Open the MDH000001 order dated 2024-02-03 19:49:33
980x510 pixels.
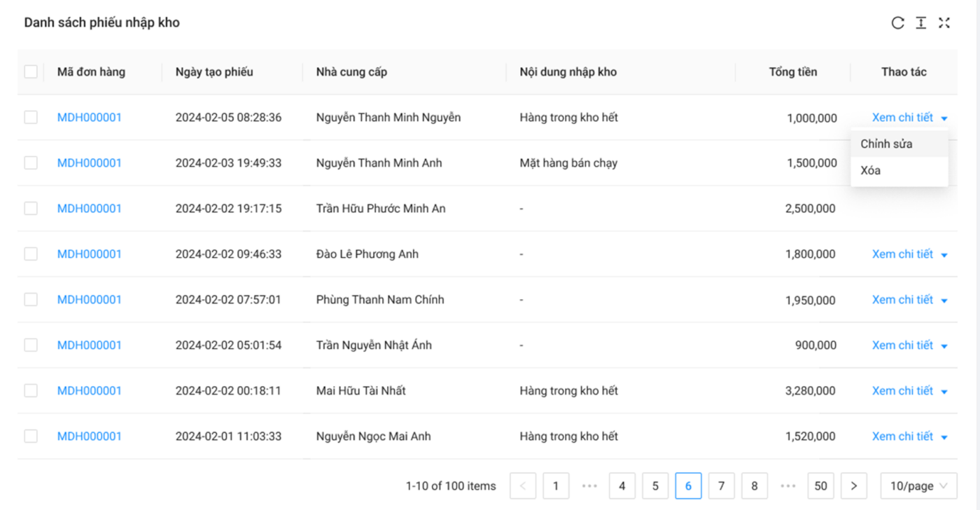click(x=90, y=163)
